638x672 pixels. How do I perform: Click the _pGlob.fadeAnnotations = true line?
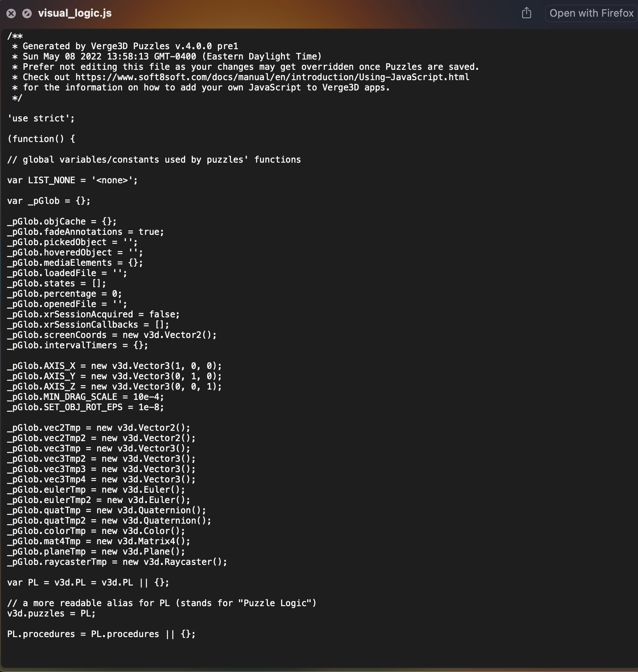85,232
